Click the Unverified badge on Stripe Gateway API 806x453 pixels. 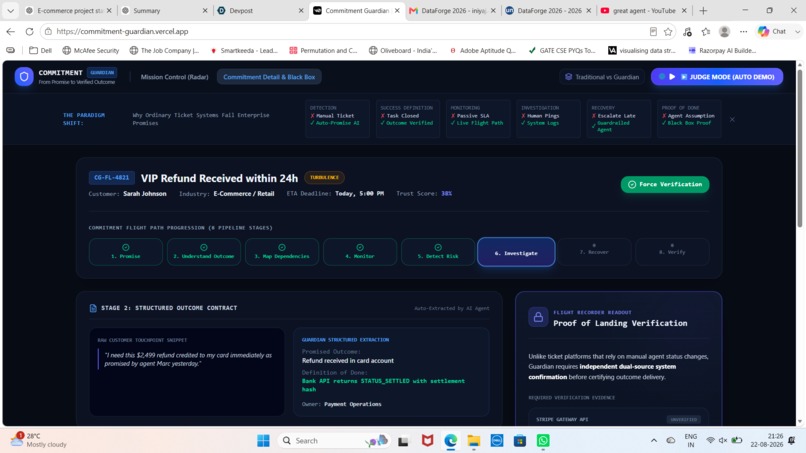(x=684, y=420)
